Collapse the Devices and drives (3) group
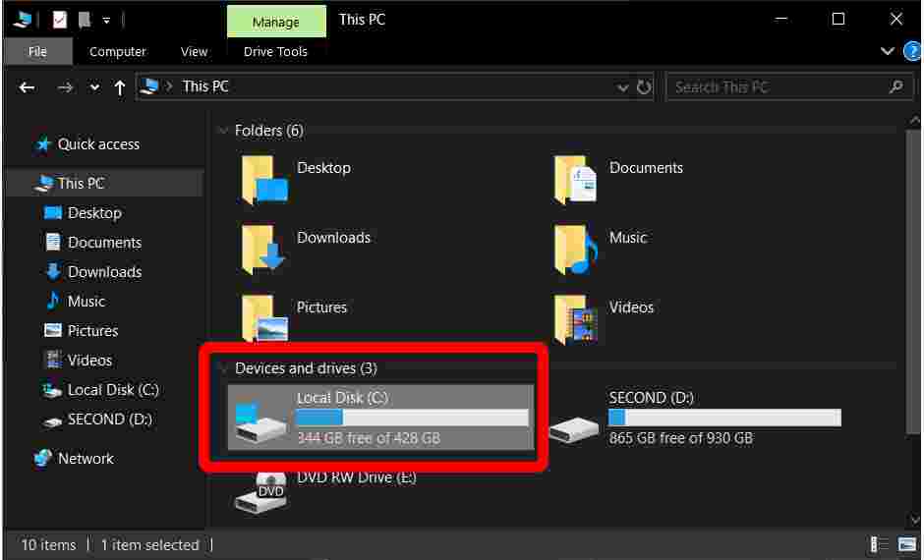This screenshot has height=560, width=924. tap(223, 368)
